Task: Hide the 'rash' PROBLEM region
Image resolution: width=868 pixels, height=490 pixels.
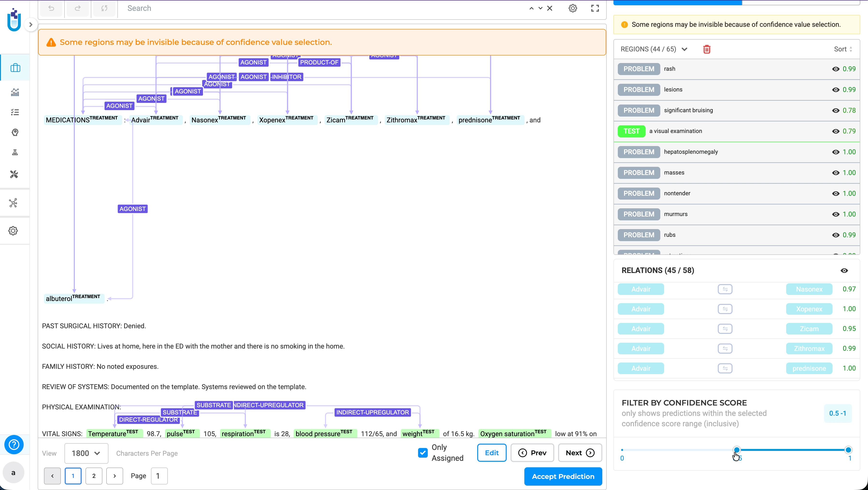Action: [835, 69]
